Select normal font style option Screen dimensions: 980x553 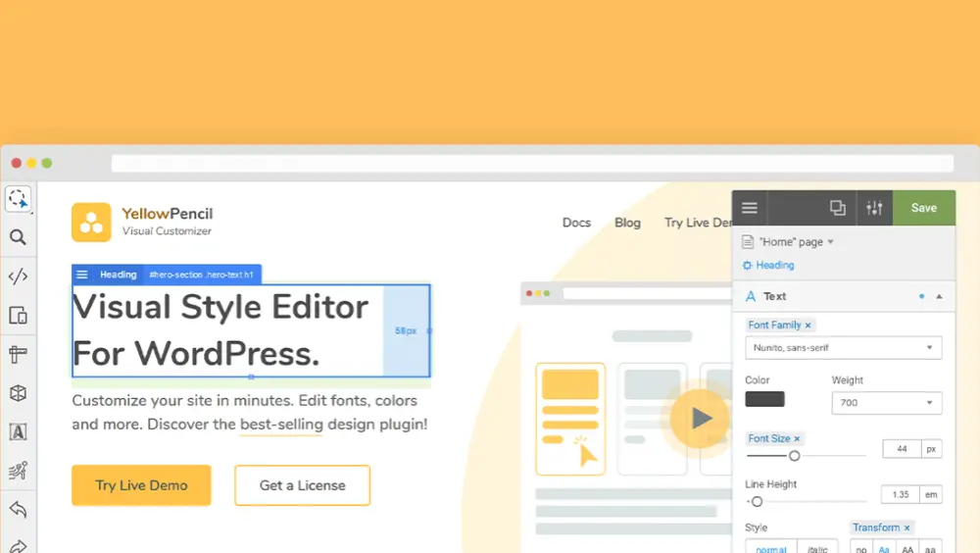click(x=771, y=548)
